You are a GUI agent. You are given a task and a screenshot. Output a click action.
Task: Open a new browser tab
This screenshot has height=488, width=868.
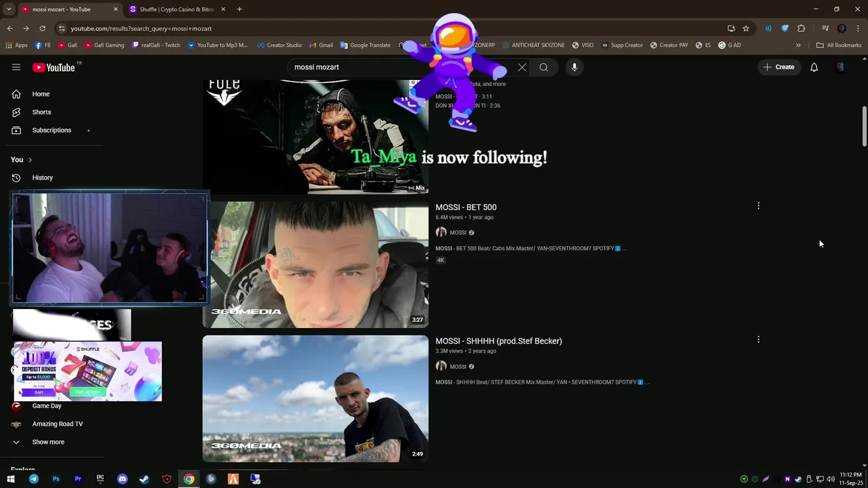tap(239, 9)
